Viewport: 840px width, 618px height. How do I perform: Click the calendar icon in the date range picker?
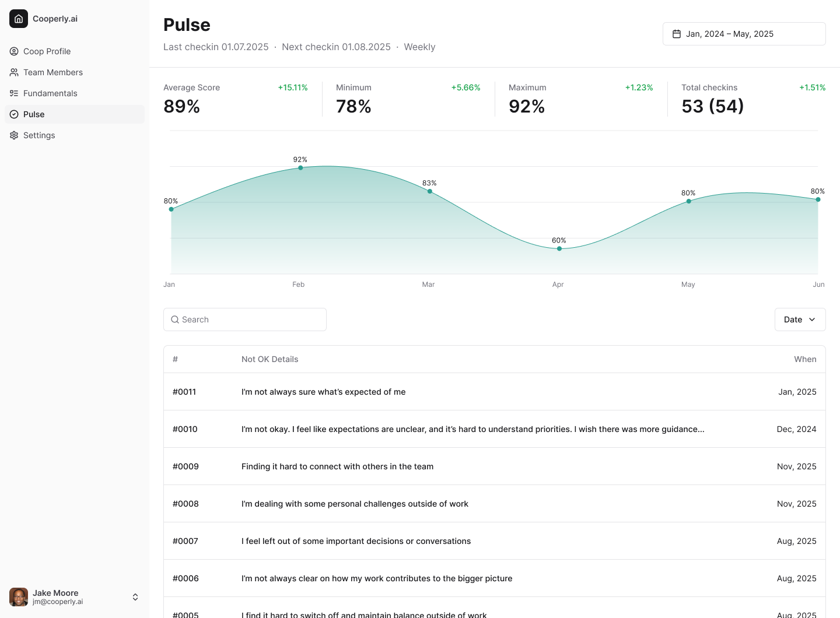[x=676, y=34]
